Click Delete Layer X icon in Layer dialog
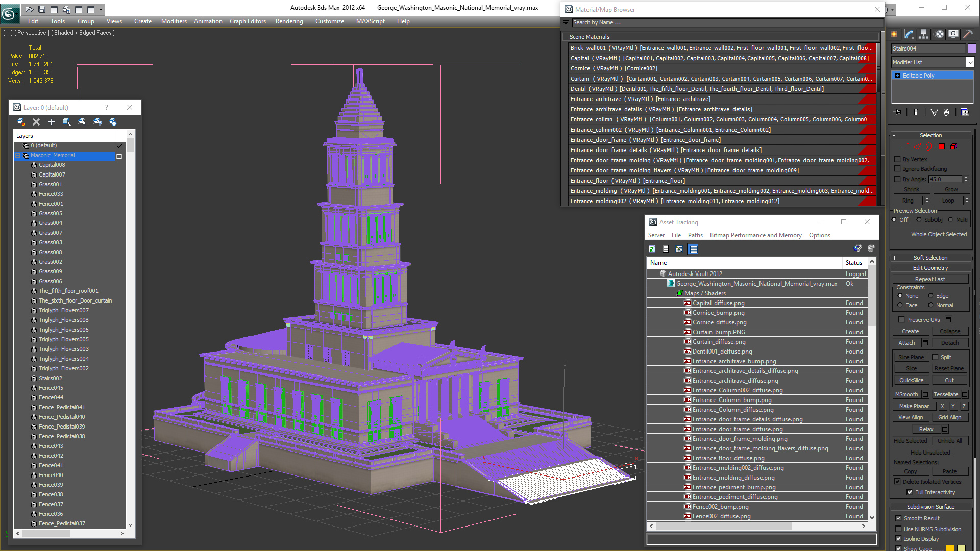Screen dimensions: 980x551 pyautogui.click(x=36, y=122)
